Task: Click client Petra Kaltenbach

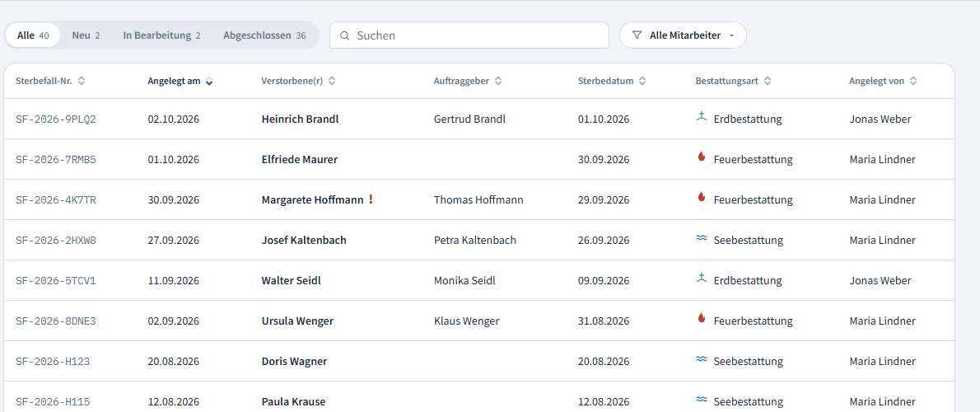Action: (x=475, y=240)
